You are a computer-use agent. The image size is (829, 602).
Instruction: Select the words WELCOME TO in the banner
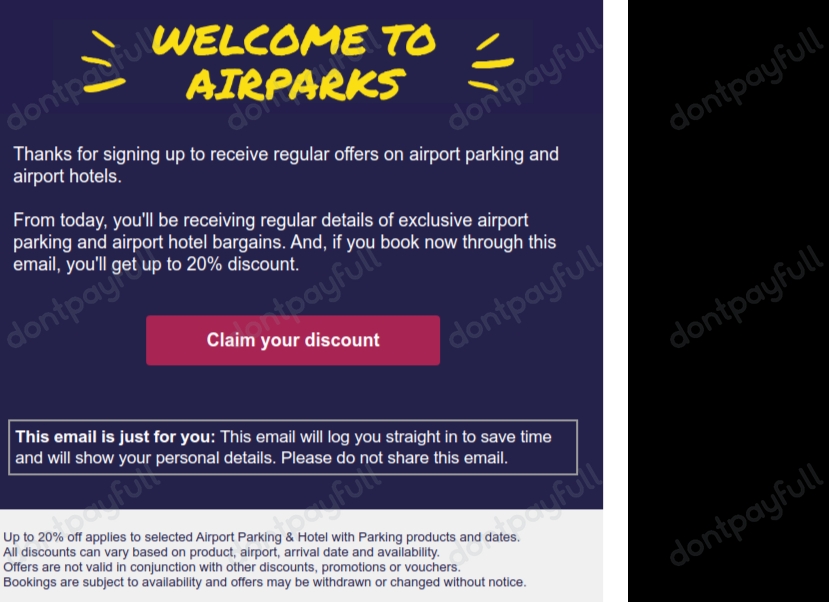294,40
